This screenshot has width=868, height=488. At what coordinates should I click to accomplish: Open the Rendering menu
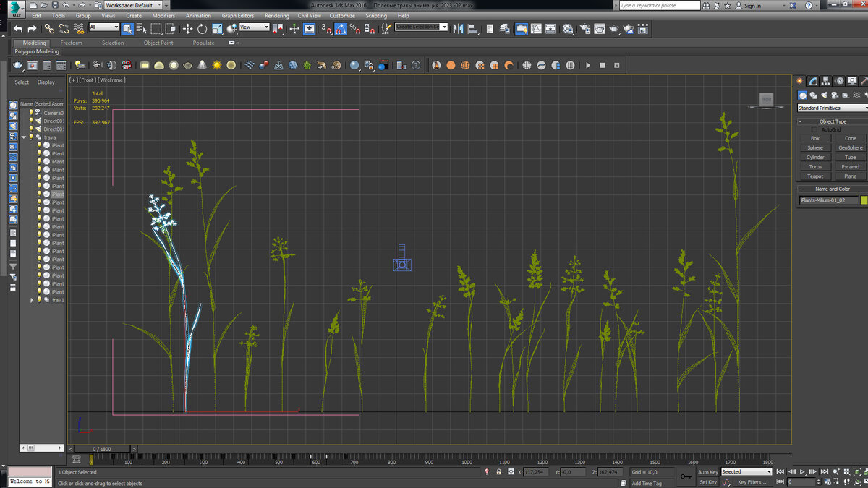point(276,15)
